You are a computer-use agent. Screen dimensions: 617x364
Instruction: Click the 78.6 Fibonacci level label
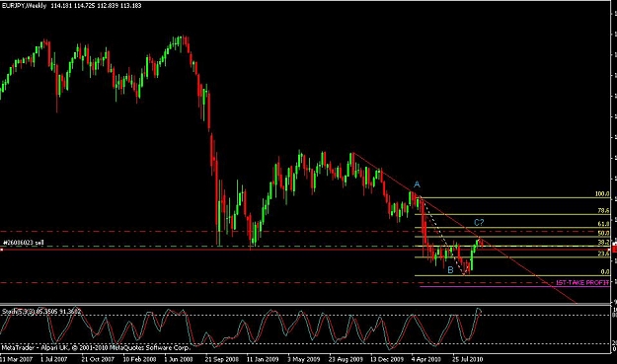(603, 211)
